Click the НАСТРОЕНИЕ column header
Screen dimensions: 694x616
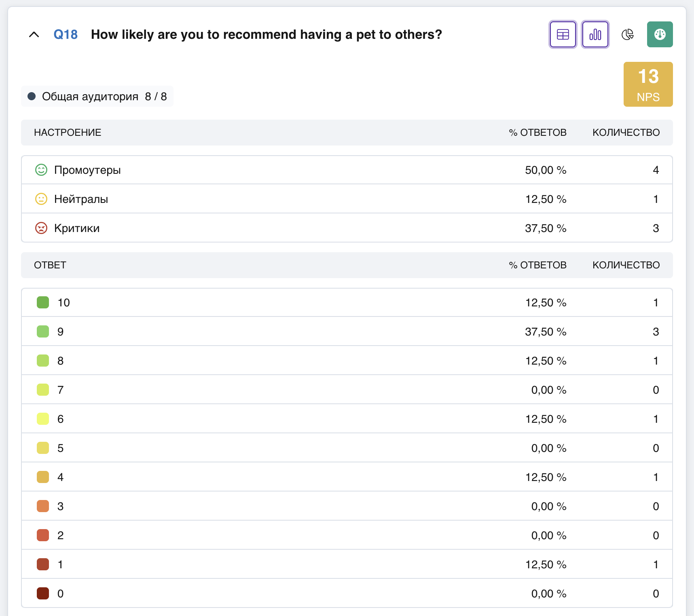(x=68, y=133)
